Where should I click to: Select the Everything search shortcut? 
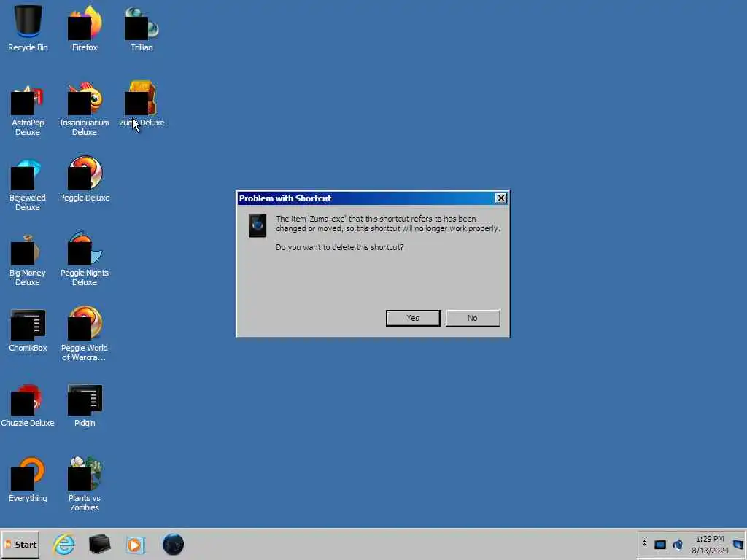pyautogui.click(x=28, y=480)
